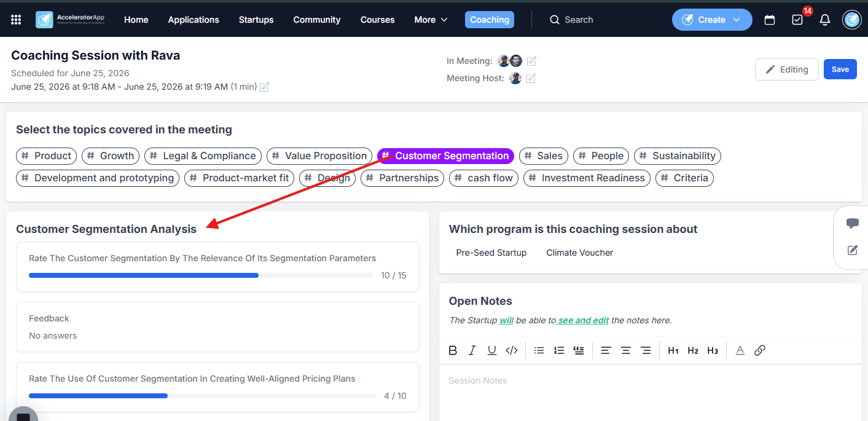
Task: Click into the Session Notes text area
Action: (x=651, y=392)
